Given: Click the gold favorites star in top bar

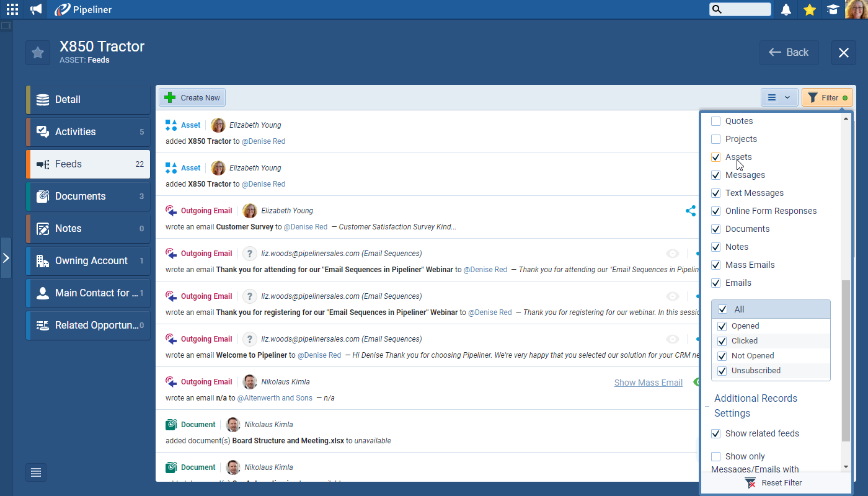Looking at the screenshot, I should pos(809,9).
